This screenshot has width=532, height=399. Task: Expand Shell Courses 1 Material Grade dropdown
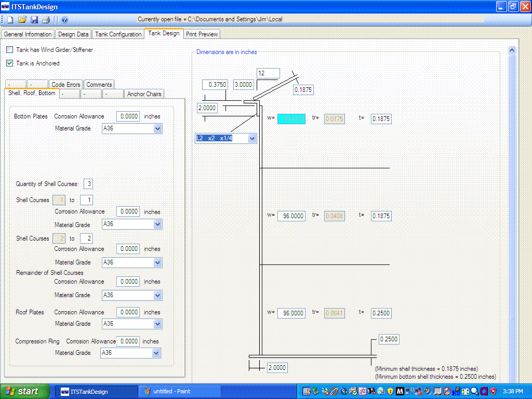[x=157, y=224]
